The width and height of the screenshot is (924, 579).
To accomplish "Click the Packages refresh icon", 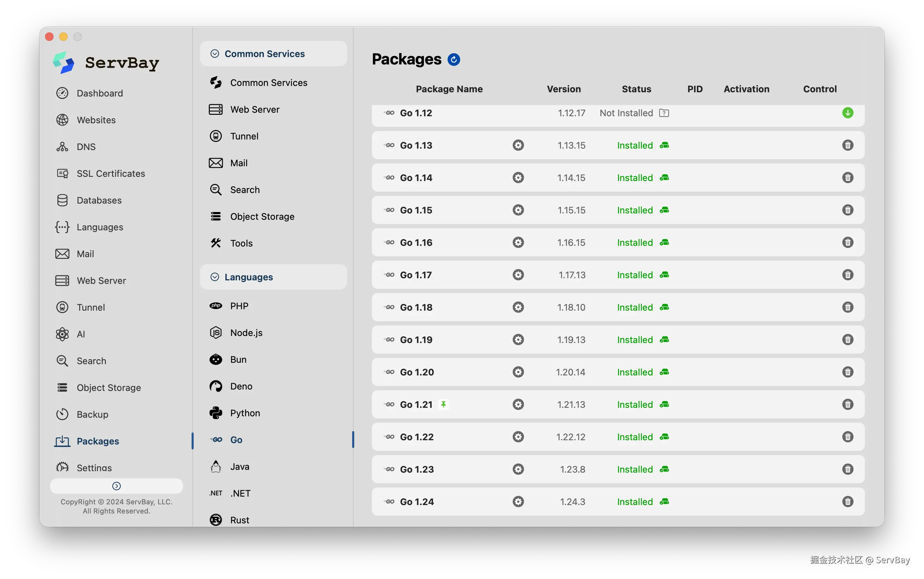I will tap(454, 60).
